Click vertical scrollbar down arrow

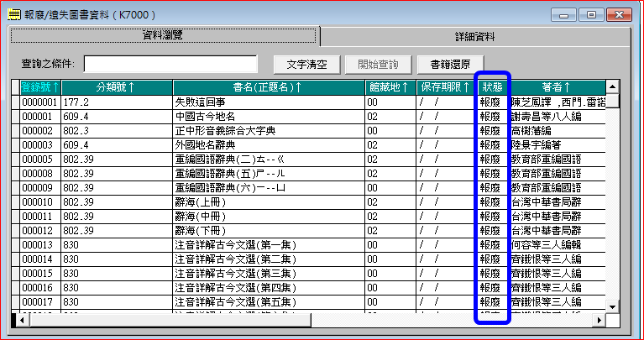click(612, 306)
